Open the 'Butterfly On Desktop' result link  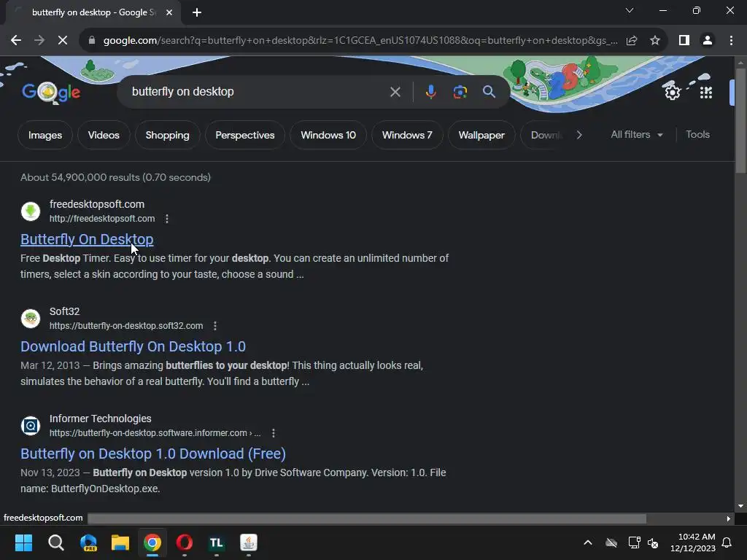click(x=87, y=239)
